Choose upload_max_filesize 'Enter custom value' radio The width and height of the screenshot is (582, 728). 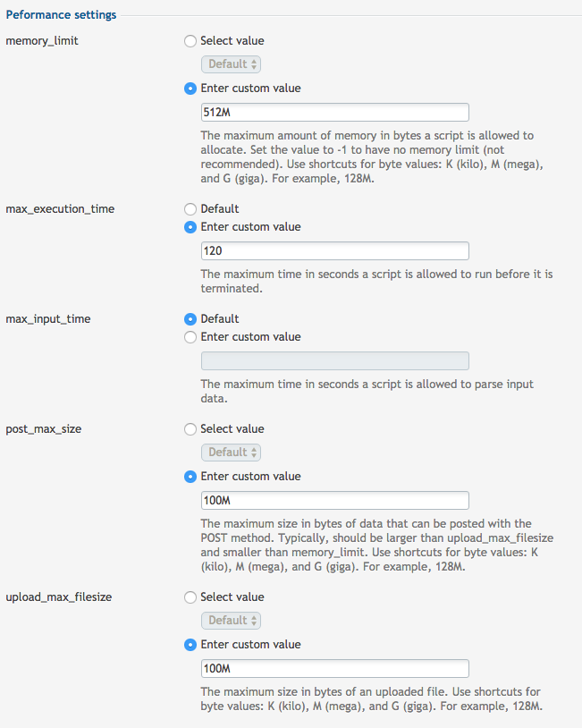190,645
